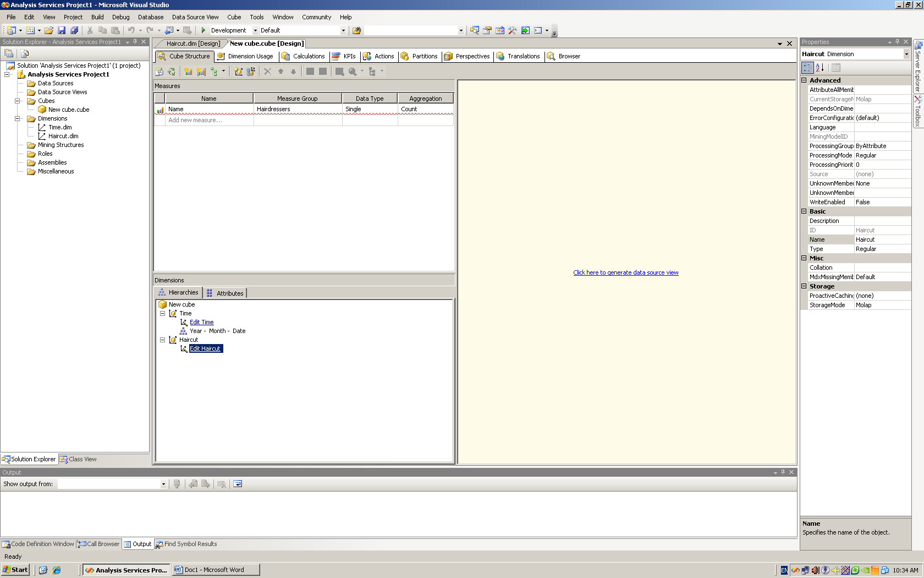Click Show All Files icon in Solution Explorer
This screenshot has height=578, width=924.
[x=25, y=53]
